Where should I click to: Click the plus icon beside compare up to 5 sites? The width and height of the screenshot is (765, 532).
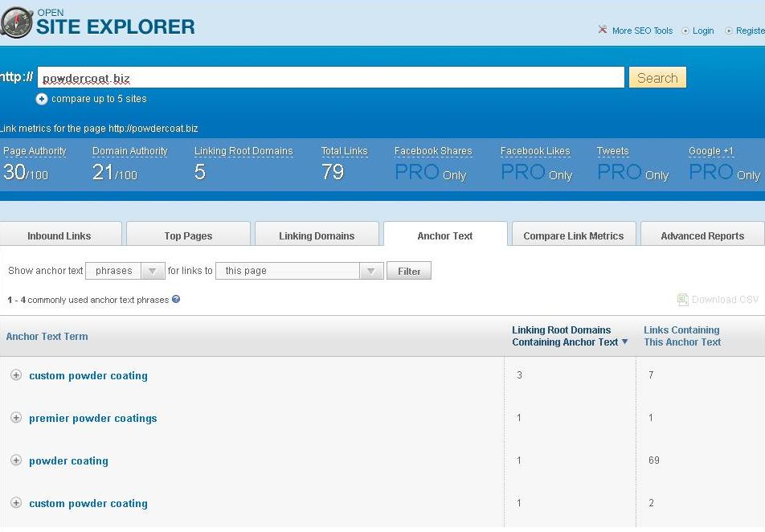pyautogui.click(x=42, y=99)
